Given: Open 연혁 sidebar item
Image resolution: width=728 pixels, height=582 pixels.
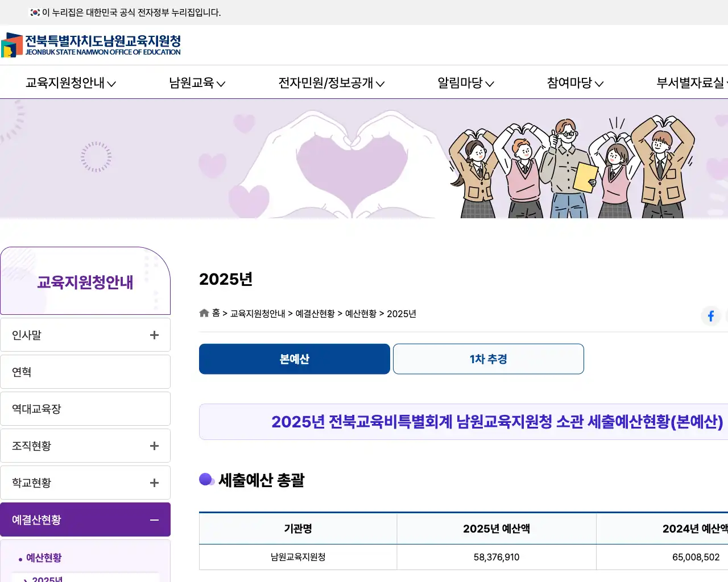Looking at the screenshot, I should tap(85, 372).
